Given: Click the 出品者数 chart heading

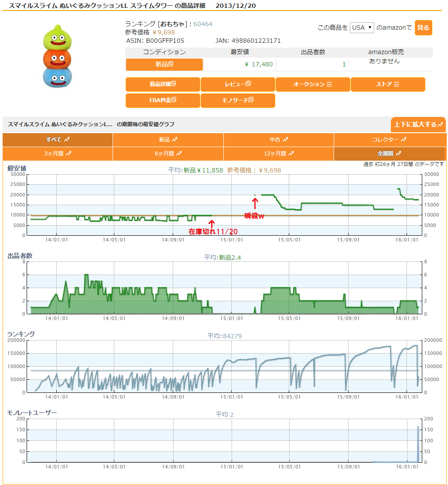Looking at the screenshot, I should (20, 256).
